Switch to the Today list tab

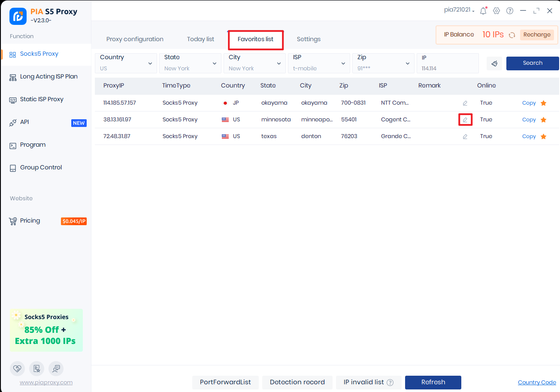click(200, 39)
